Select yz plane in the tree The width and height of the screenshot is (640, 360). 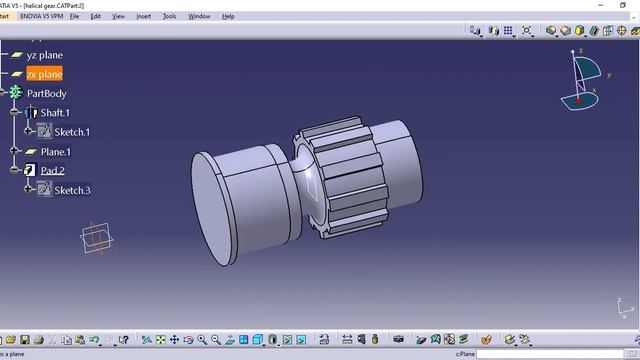click(x=44, y=55)
